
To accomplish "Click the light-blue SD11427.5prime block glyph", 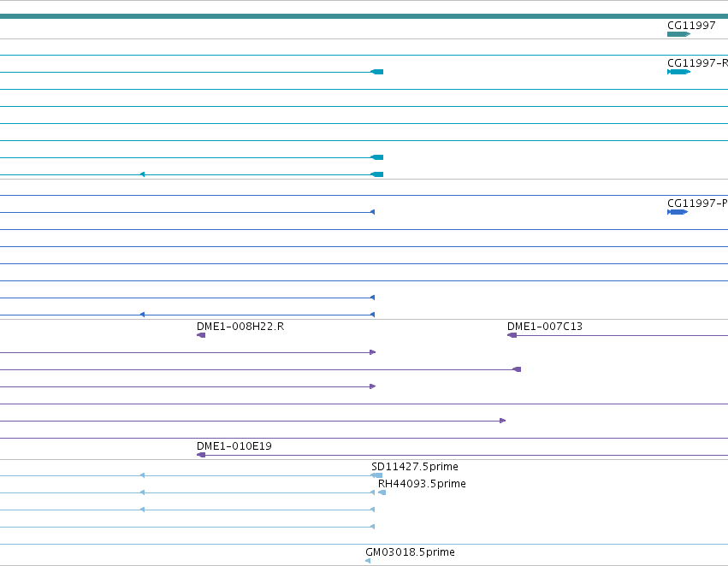I will coord(377,475).
